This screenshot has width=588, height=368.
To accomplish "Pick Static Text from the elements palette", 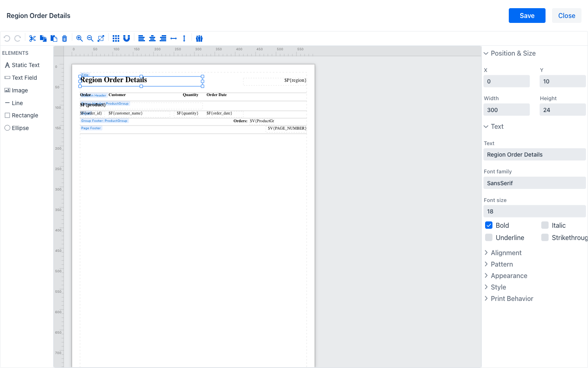I will (22, 65).
